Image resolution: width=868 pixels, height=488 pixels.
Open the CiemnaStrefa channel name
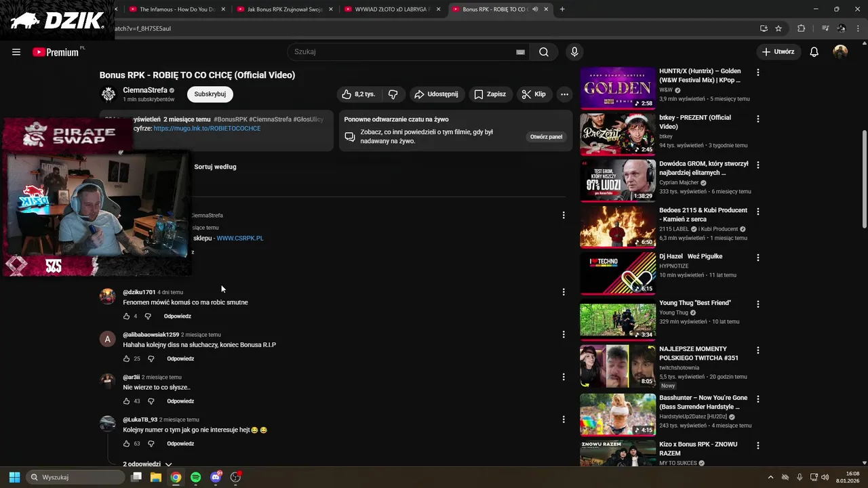(145, 90)
